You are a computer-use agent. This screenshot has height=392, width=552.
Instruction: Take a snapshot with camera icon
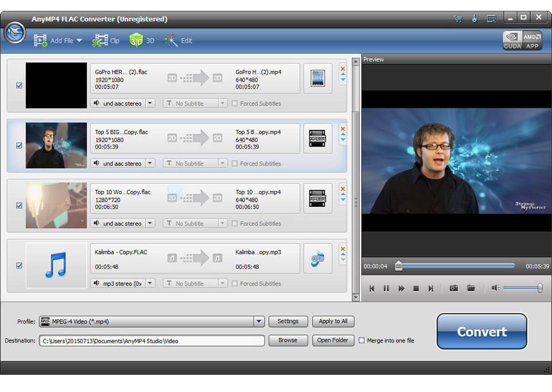click(x=454, y=288)
